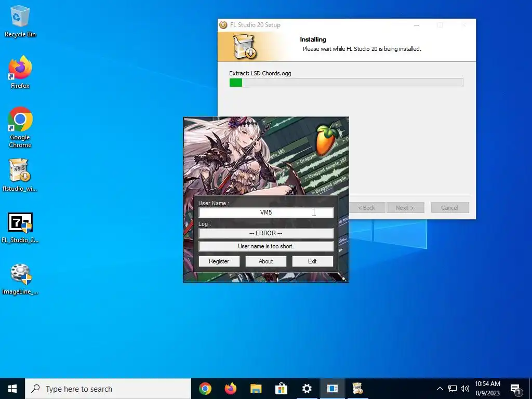This screenshot has width=532, height=399.
Task: Open the volume control tray icon
Action: [x=465, y=389]
